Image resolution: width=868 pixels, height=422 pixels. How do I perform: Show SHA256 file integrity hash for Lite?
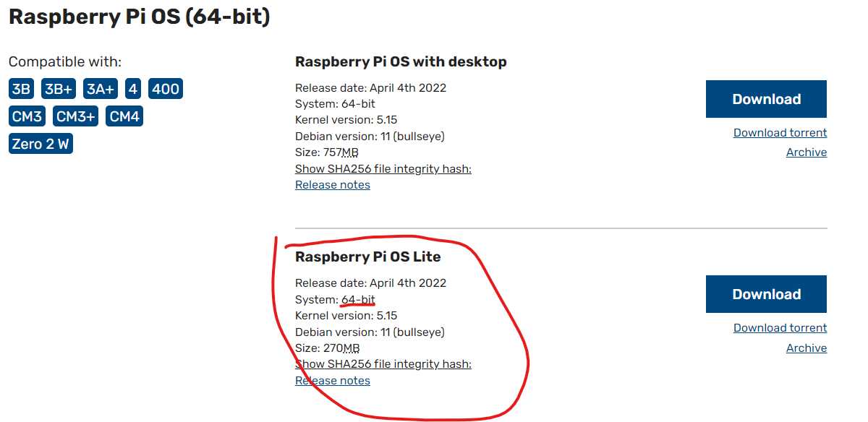coord(383,364)
